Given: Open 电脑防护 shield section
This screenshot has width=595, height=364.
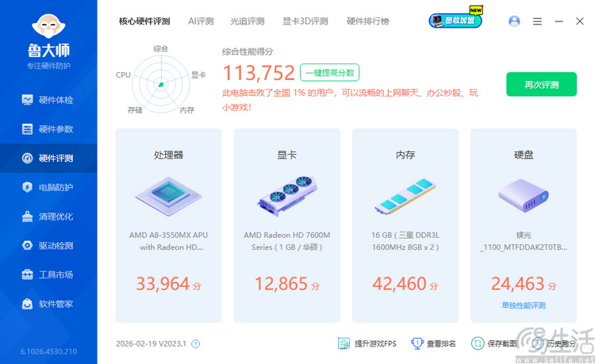Looking at the screenshot, I should pos(48,187).
